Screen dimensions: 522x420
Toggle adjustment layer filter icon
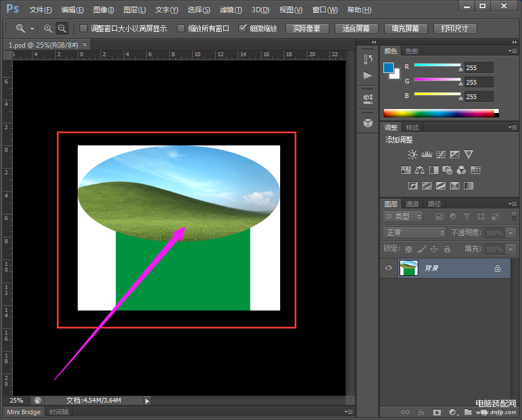point(453,217)
